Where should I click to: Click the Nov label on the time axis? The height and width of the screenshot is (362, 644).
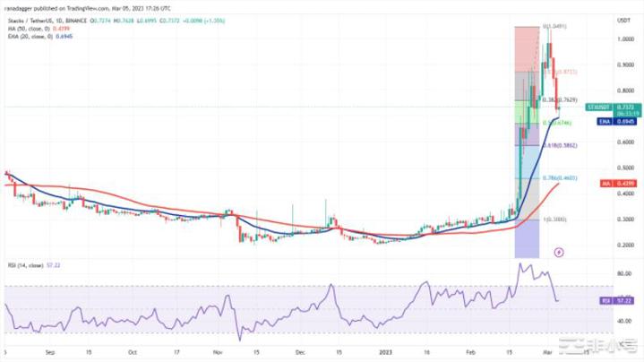point(217,352)
